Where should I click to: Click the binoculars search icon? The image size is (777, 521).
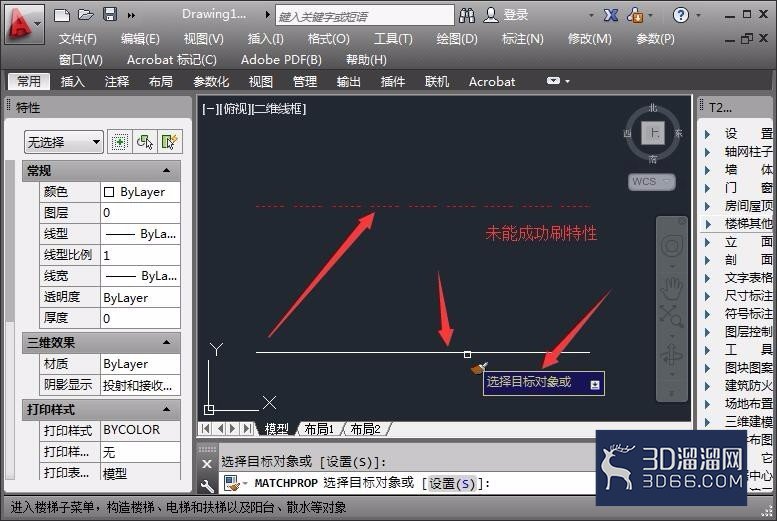click(x=467, y=15)
